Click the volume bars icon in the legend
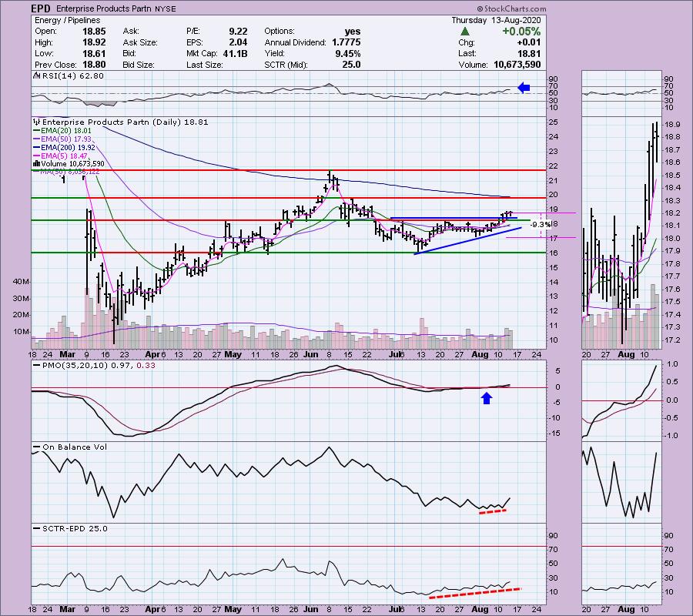 pos(36,163)
